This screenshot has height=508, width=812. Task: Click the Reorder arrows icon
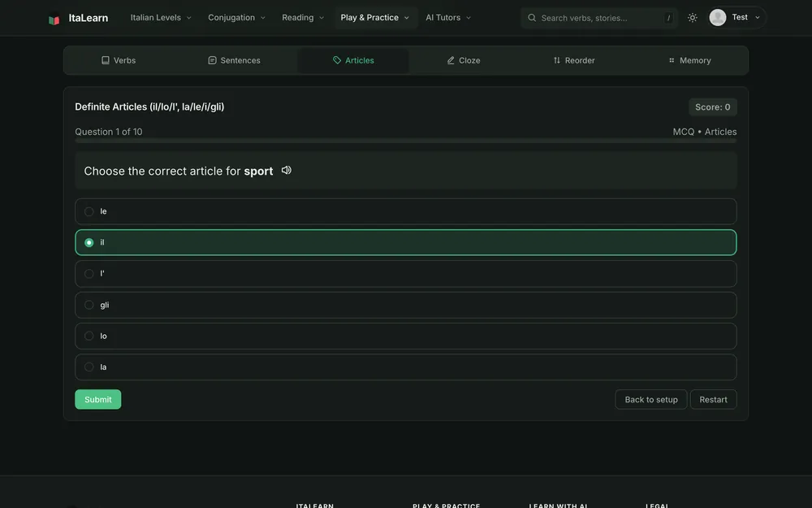point(557,60)
